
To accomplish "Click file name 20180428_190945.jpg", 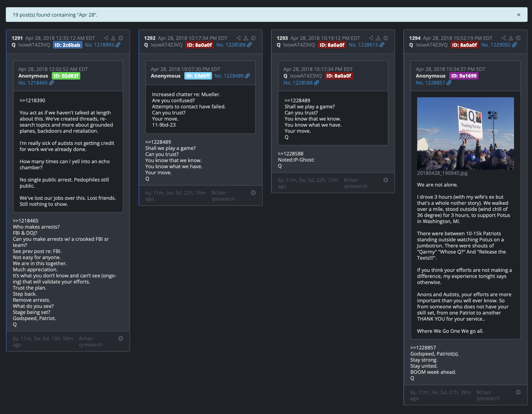I will click(x=442, y=173).
